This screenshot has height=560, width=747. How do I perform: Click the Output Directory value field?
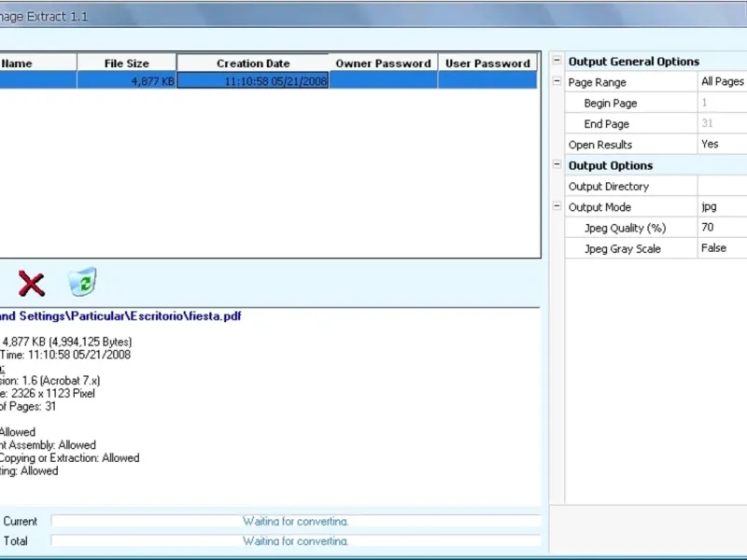pyautogui.click(x=722, y=186)
